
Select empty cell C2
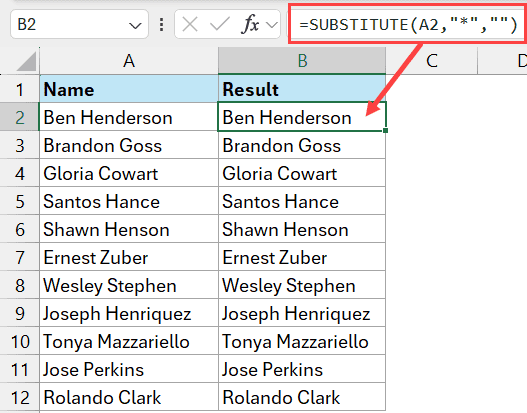[432, 117]
